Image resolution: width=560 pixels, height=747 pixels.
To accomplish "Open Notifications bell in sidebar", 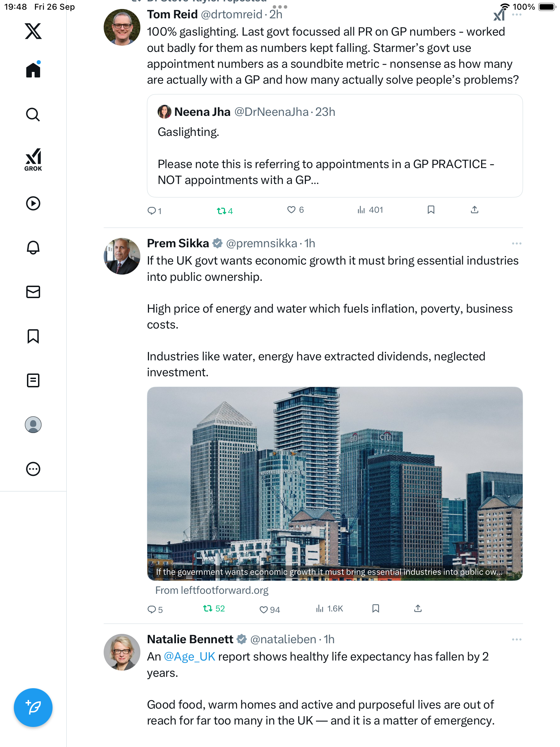I will (33, 247).
